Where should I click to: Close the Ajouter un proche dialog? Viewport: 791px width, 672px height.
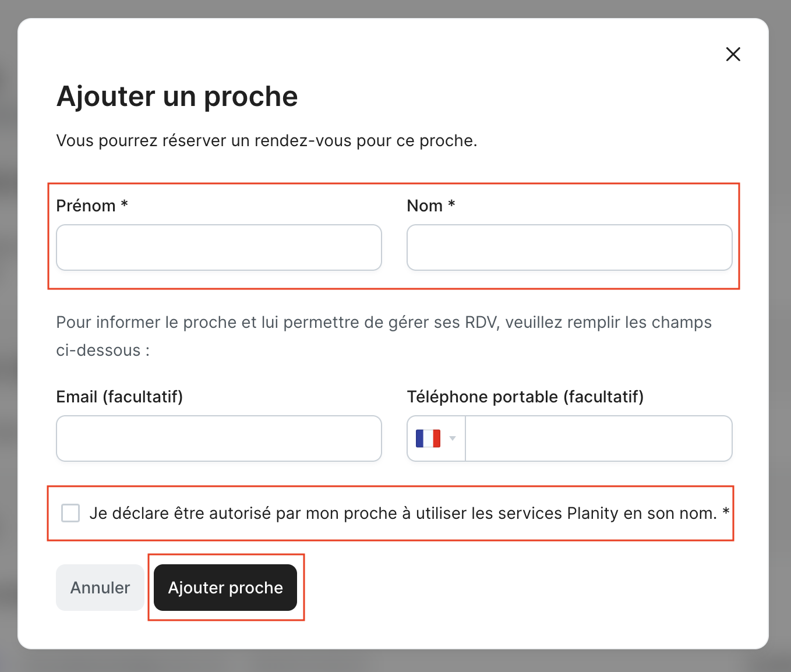tap(733, 54)
